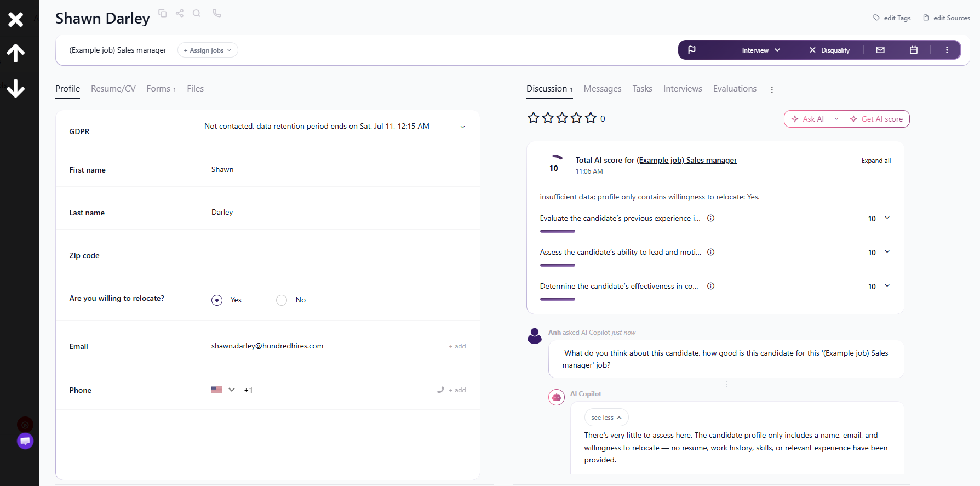The width and height of the screenshot is (980, 486).
Task: Switch to the Resume/CV tab
Action: [x=113, y=89]
